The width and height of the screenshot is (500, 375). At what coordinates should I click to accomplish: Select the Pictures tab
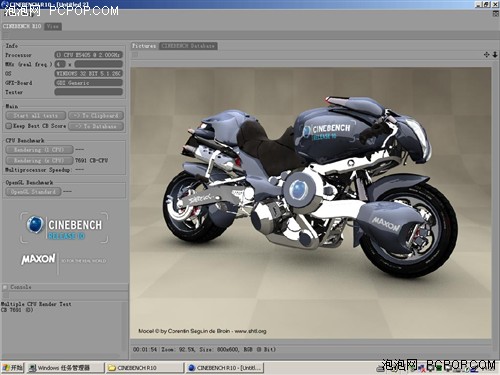point(144,46)
